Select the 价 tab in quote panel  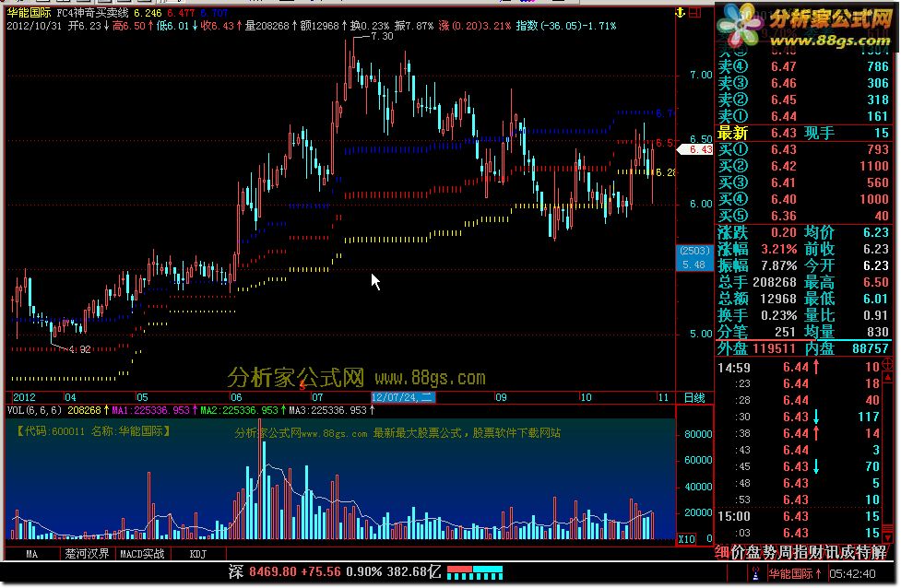[x=738, y=552]
